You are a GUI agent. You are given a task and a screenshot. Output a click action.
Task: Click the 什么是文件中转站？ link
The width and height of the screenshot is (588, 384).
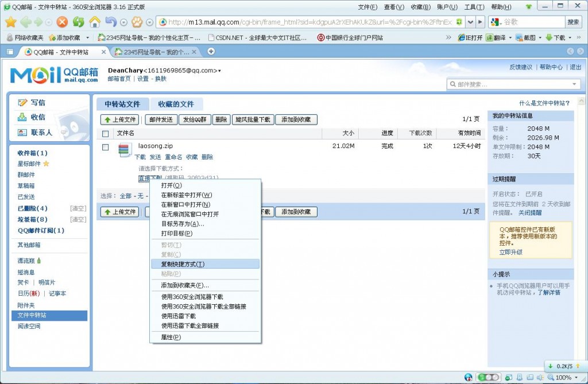(x=544, y=103)
